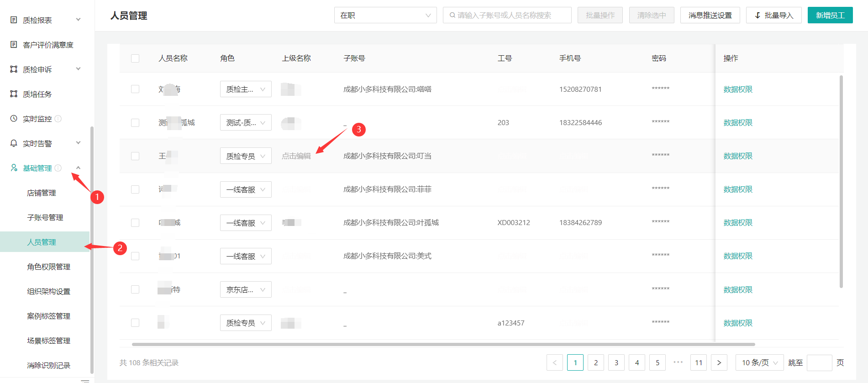Screen dimensions: 868x383
Task: Click the 批量操作 button
Action: 600,15
